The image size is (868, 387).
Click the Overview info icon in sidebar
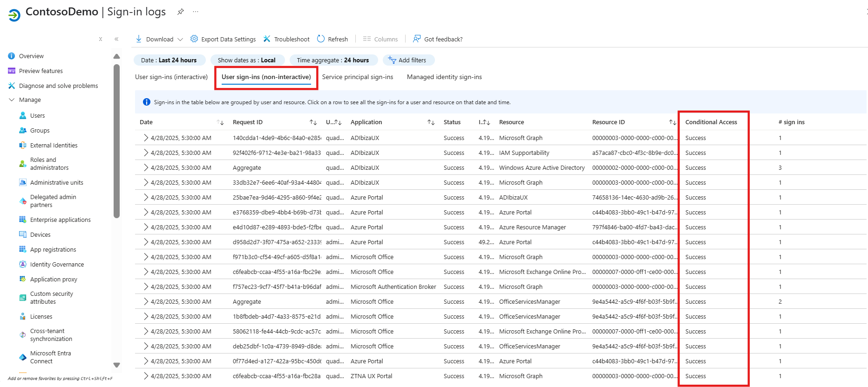12,56
